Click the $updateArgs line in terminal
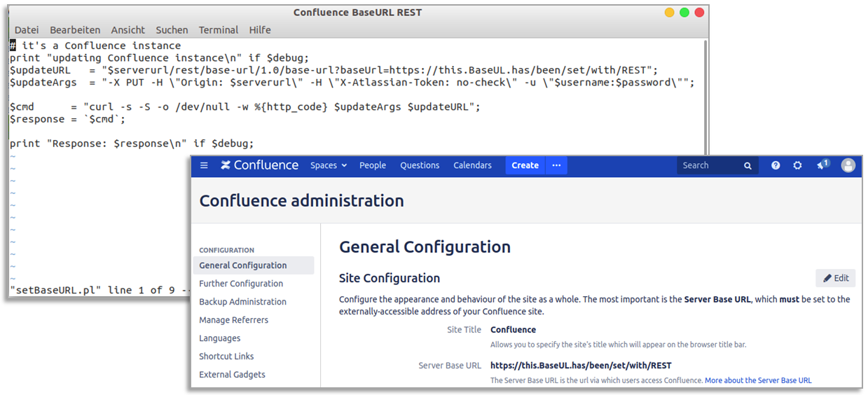This screenshot has height=395, width=868. (x=352, y=83)
